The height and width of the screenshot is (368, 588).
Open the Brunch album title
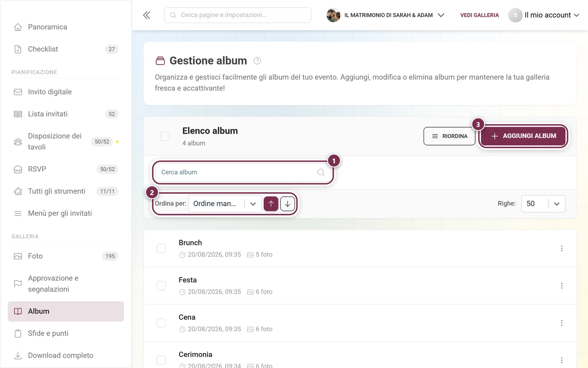(x=190, y=243)
